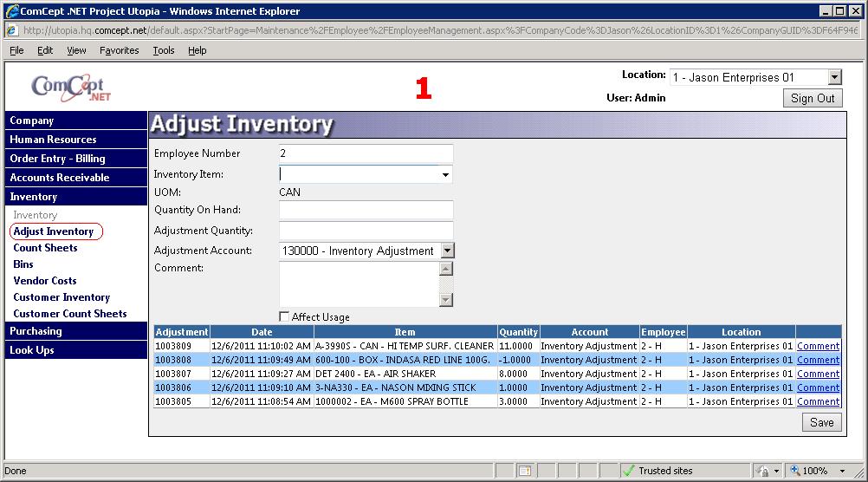Click the zoom magnifier icon
Image resolution: width=868 pixels, height=482 pixels.
[x=794, y=471]
